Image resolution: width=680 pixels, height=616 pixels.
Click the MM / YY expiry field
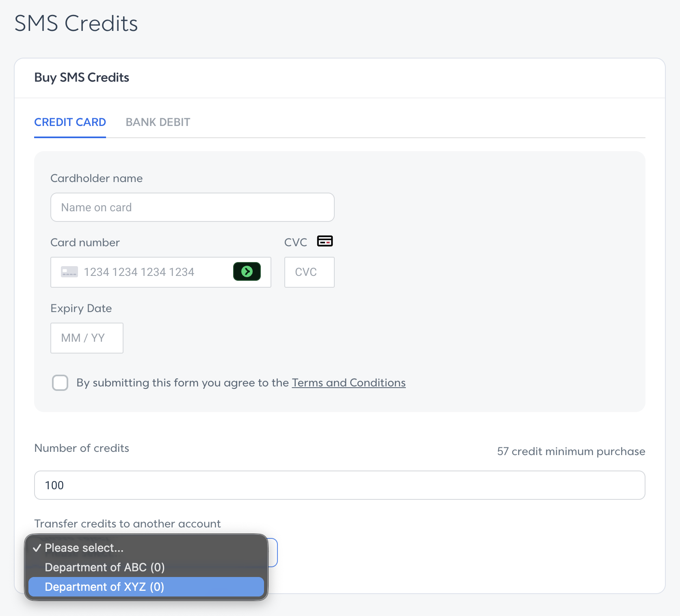click(x=87, y=338)
